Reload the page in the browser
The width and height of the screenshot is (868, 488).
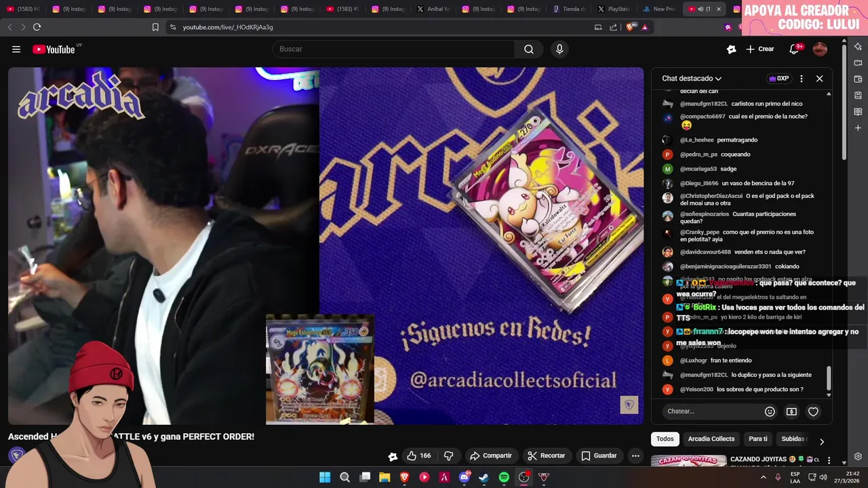pyautogui.click(x=37, y=27)
